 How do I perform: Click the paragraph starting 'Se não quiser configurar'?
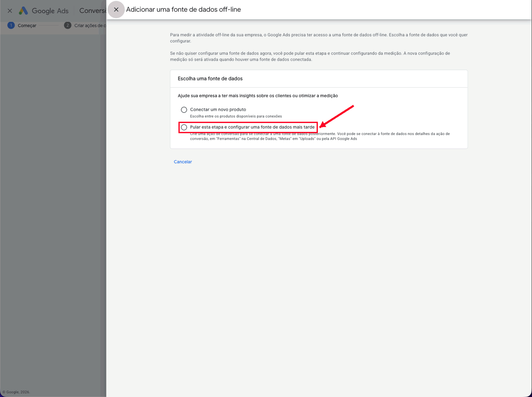310,56
